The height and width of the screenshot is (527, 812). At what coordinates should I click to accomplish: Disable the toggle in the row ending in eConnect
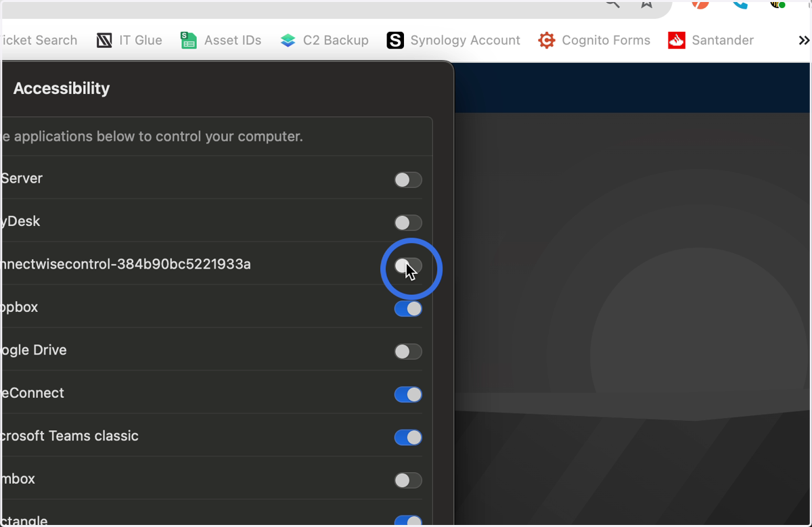click(408, 394)
